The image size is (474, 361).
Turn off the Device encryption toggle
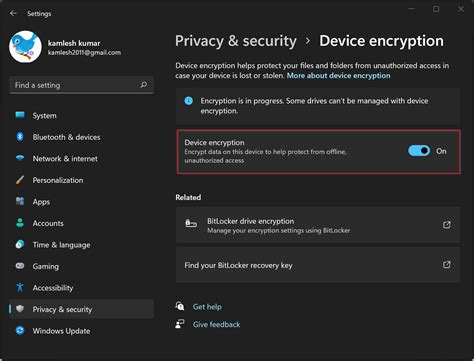coord(419,151)
